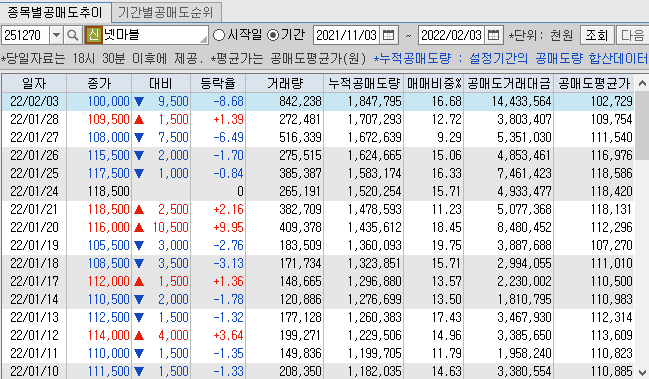Sort by 등락율 column header
The image size is (649, 379).
pyautogui.click(x=218, y=84)
